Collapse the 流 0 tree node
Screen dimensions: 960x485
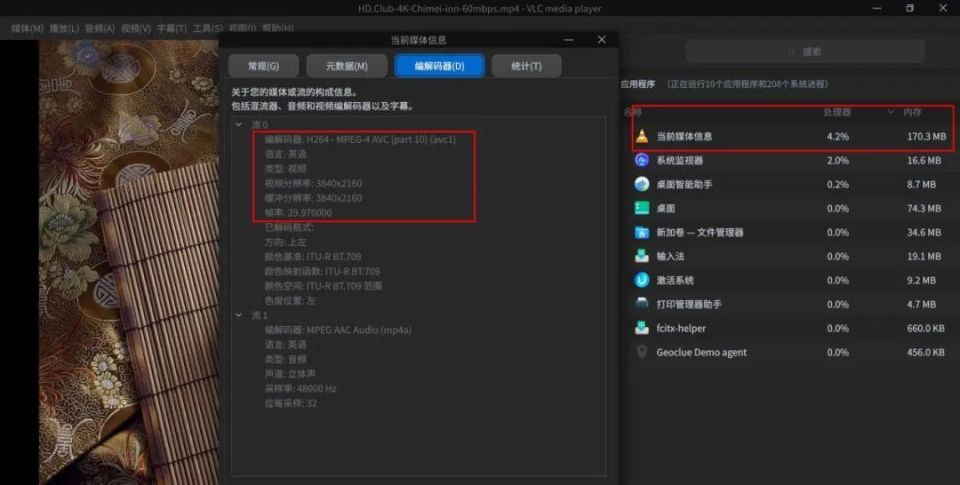coord(239,124)
